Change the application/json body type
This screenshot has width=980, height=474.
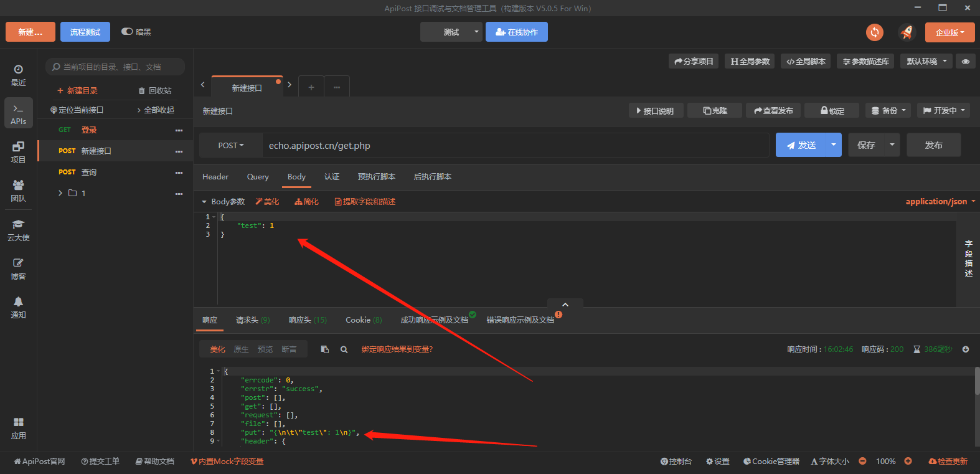[x=940, y=202]
